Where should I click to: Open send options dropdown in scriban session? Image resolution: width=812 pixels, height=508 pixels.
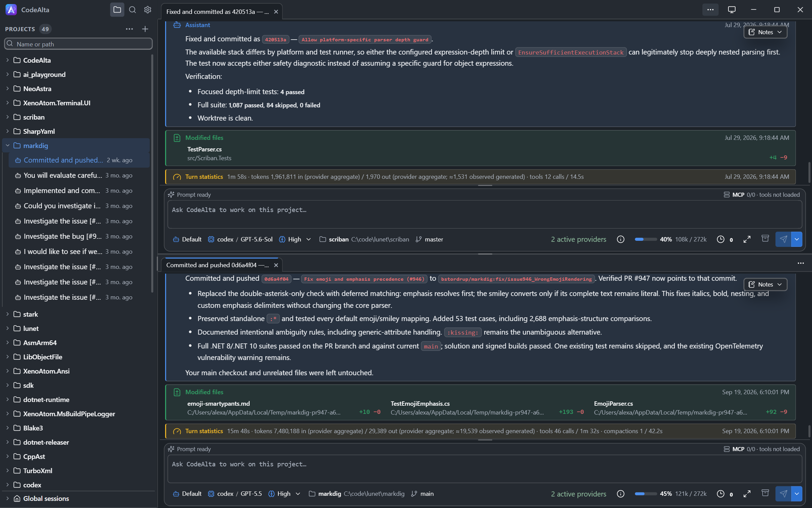point(797,239)
